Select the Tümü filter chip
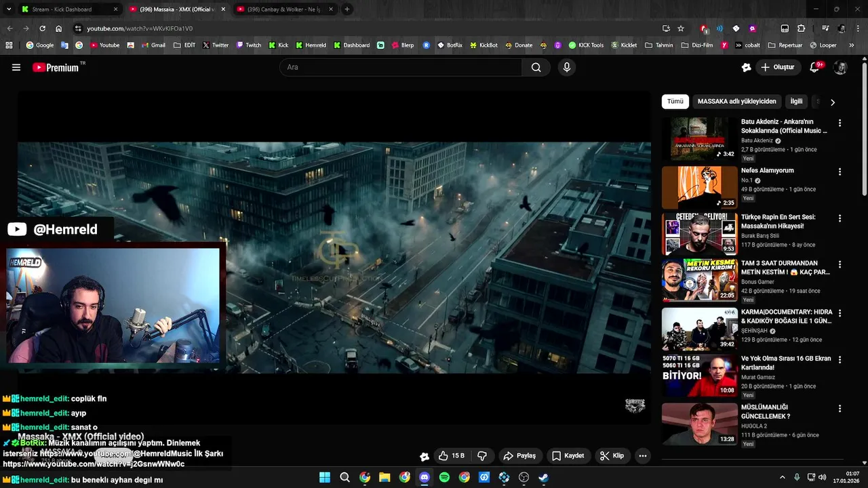This screenshot has width=868, height=488. point(675,102)
